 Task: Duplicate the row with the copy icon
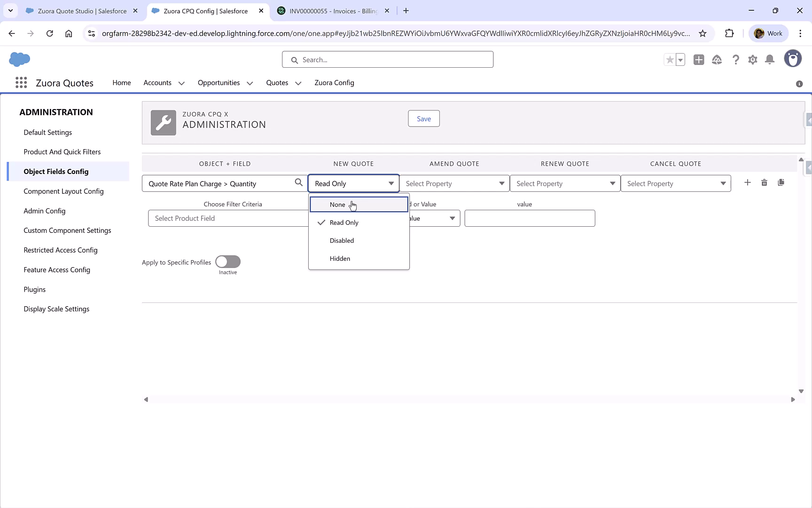point(781,183)
